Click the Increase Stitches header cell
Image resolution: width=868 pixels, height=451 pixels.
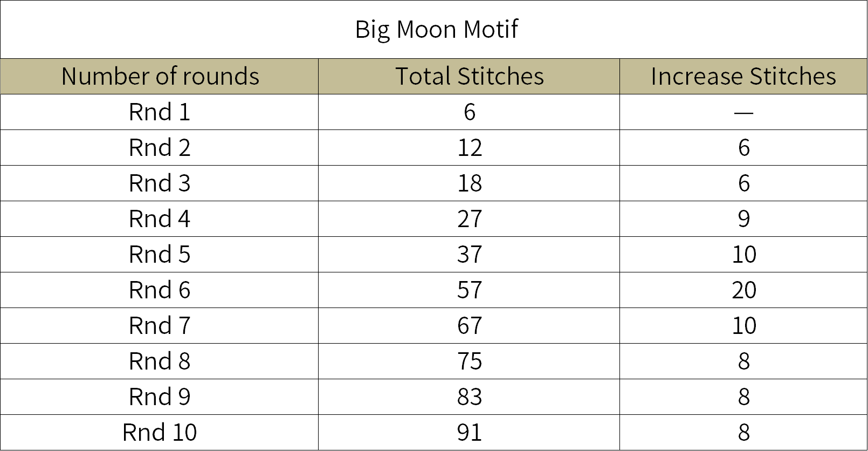(743, 76)
